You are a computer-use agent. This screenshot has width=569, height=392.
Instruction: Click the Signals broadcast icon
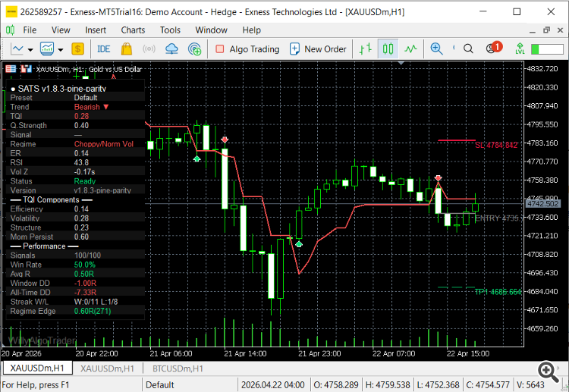(149, 49)
